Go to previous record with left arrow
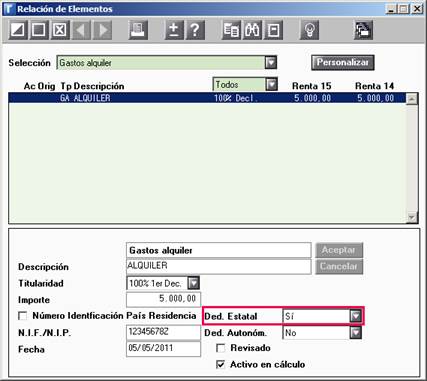 click(x=81, y=30)
